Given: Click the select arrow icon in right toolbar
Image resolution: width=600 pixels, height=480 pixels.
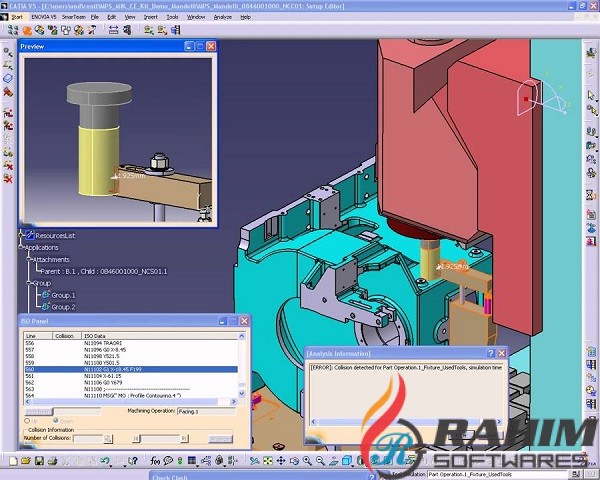Looking at the screenshot, I should 591,95.
